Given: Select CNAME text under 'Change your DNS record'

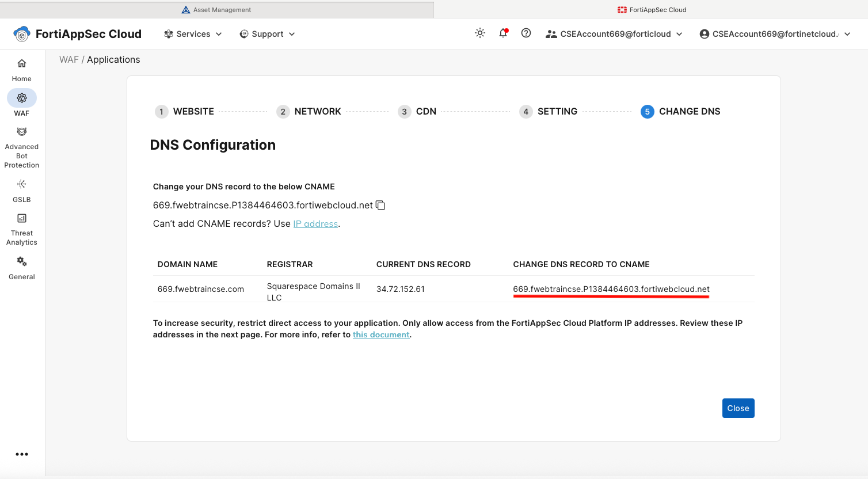Looking at the screenshot, I should (263, 206).
